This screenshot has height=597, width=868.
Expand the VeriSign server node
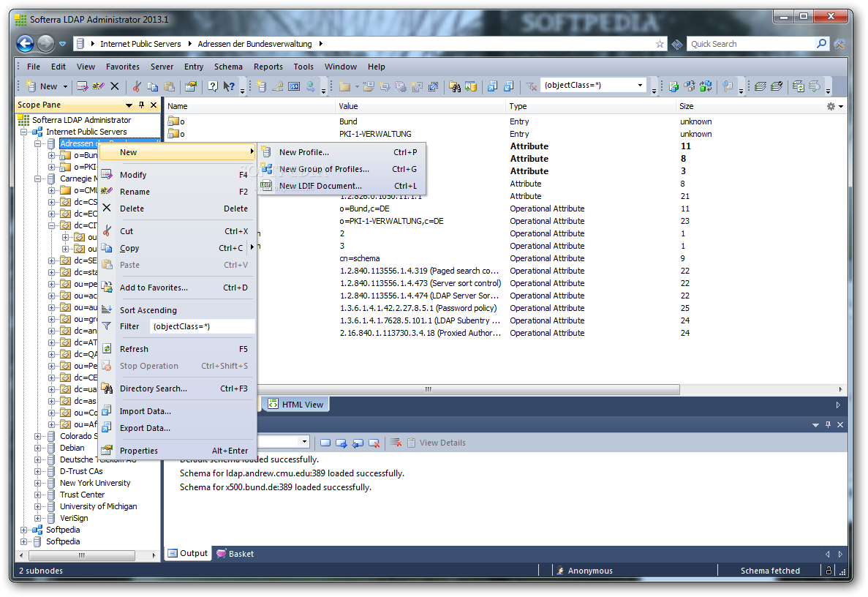coord(37,519)
